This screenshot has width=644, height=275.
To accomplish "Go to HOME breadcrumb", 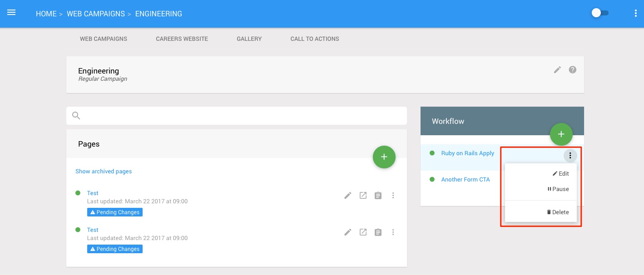I will point(46,14).
